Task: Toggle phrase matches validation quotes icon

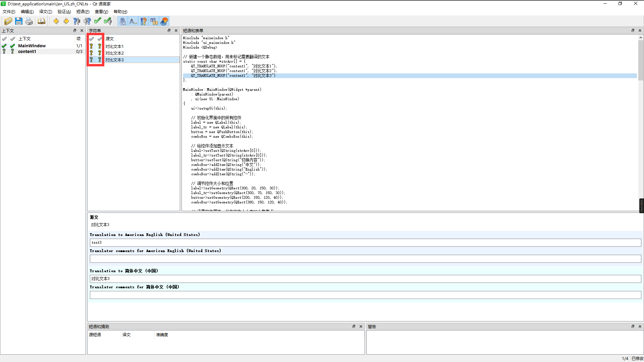Action: pyautogui.click(x=154, y=21)
